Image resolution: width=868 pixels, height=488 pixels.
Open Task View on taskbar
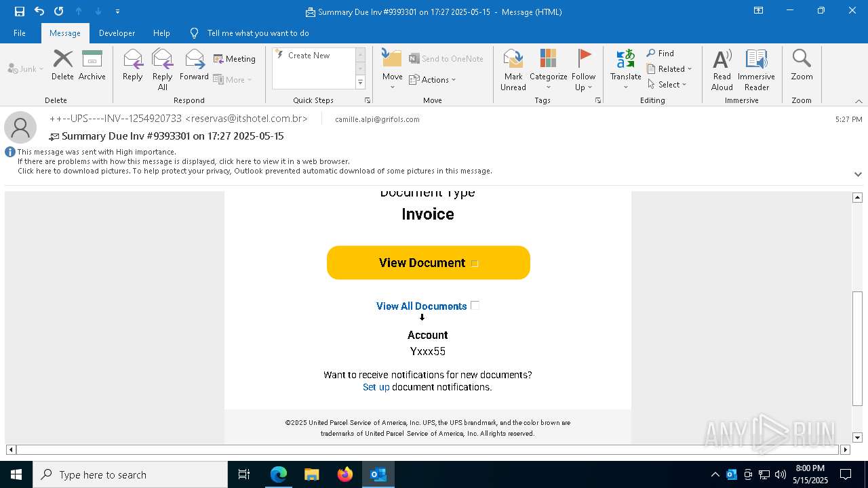(244, 474)
